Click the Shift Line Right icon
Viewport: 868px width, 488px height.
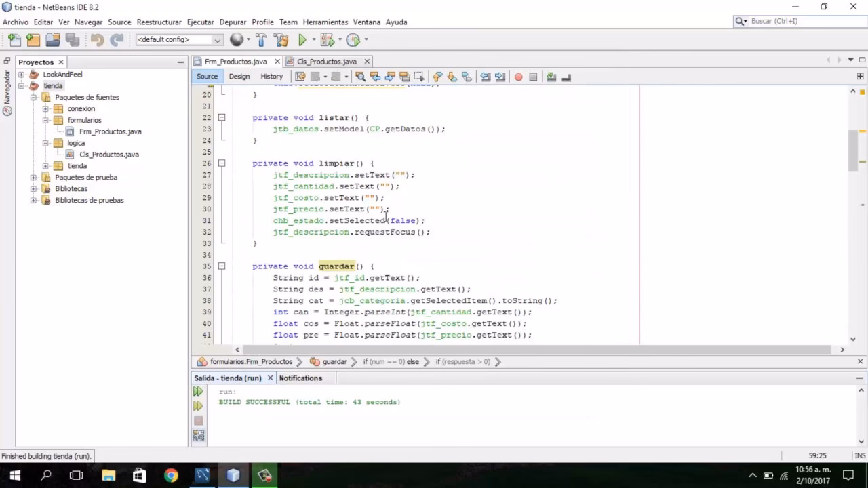500,77
